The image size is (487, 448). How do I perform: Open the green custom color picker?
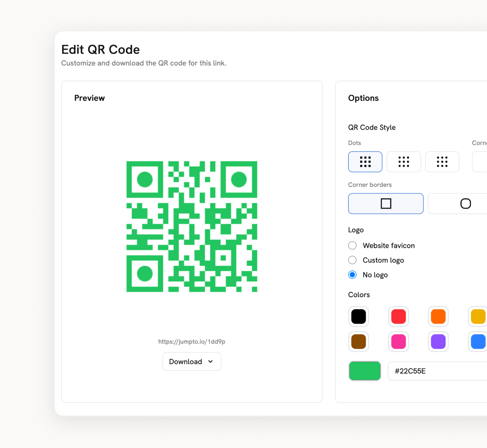pos(365,371)
